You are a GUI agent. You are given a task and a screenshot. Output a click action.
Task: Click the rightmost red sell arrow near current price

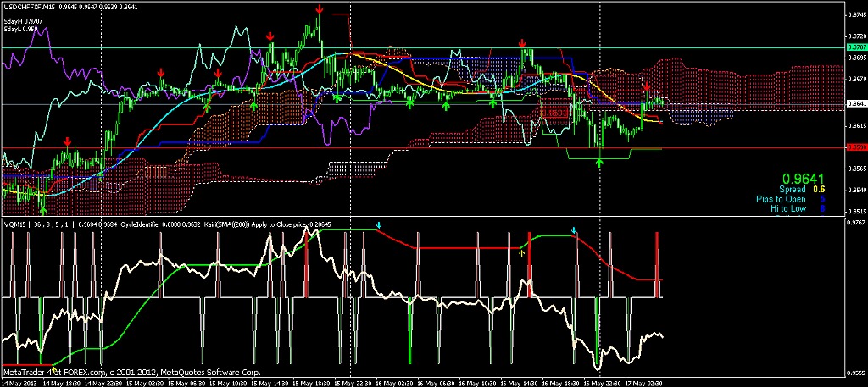click(647, 86)
